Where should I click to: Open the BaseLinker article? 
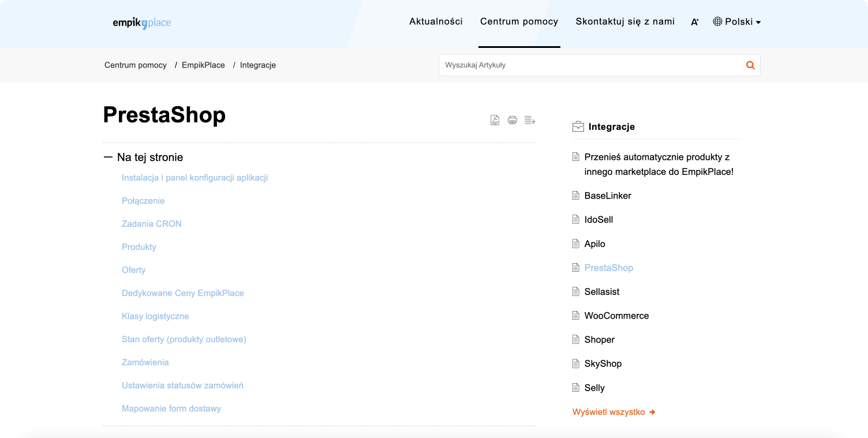608,196
